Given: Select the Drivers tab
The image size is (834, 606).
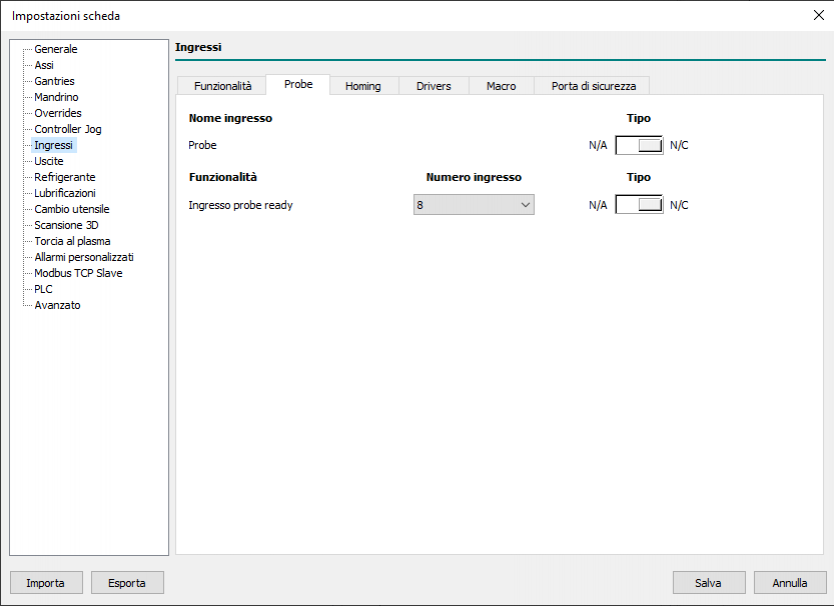Looking at the screenshot, I should pyautogui.click(x=434, y=86).
